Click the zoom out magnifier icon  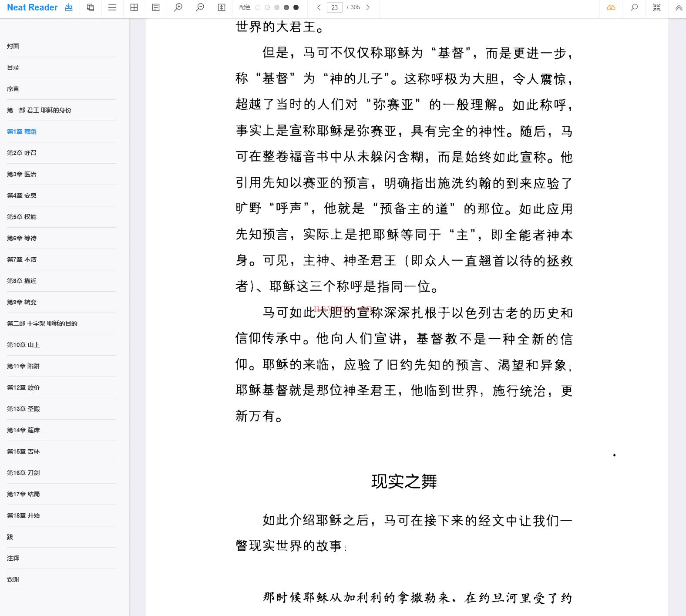point(200,7)
